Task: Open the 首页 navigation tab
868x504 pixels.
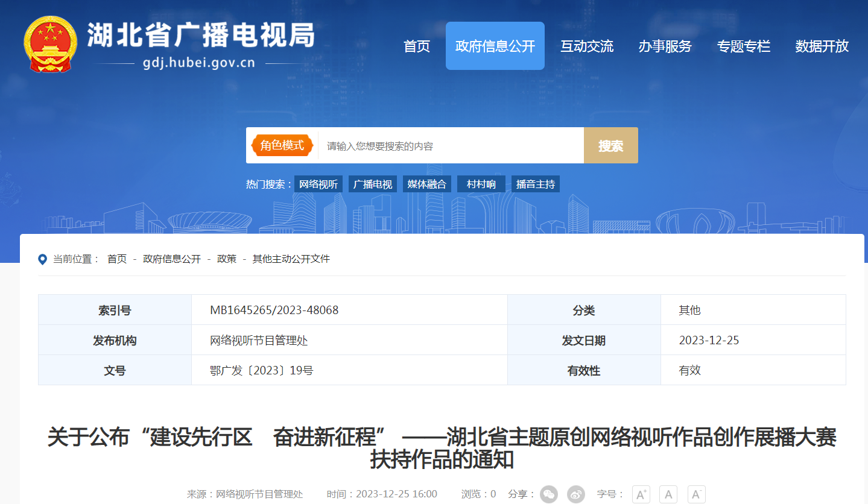Action: 417,46
